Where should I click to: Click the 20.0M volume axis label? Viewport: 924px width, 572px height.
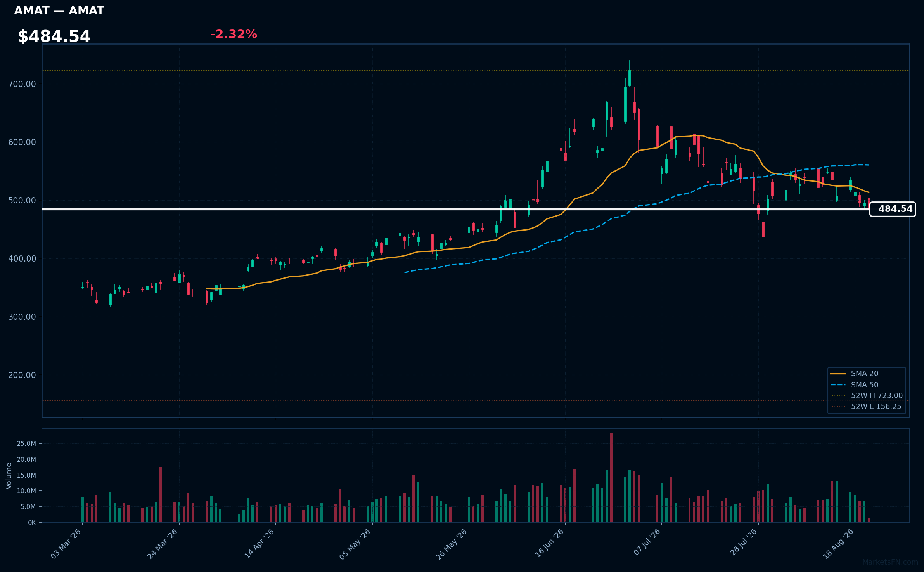tap(26, 459)
